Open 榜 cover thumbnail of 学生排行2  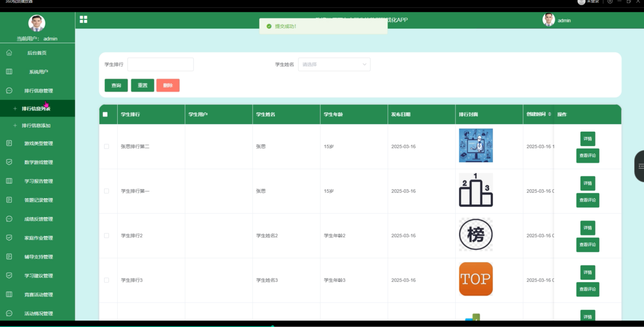(x=476, y=235)
